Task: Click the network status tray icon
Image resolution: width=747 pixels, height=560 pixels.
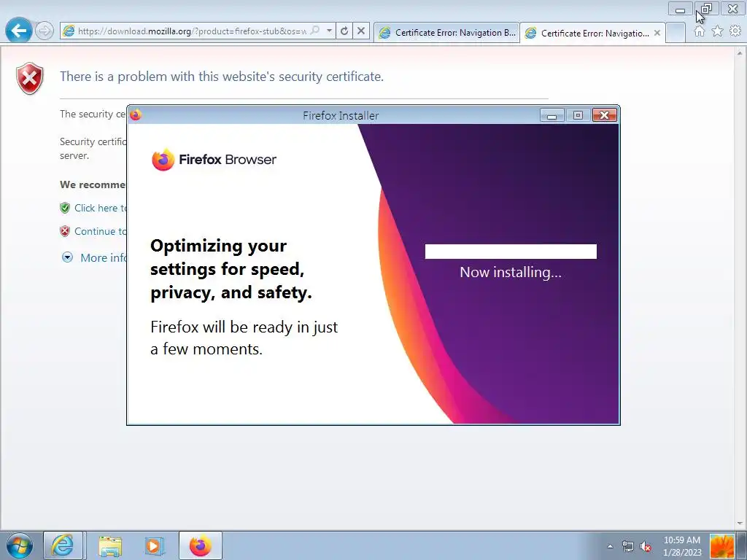Action: (x=627, y=546)
